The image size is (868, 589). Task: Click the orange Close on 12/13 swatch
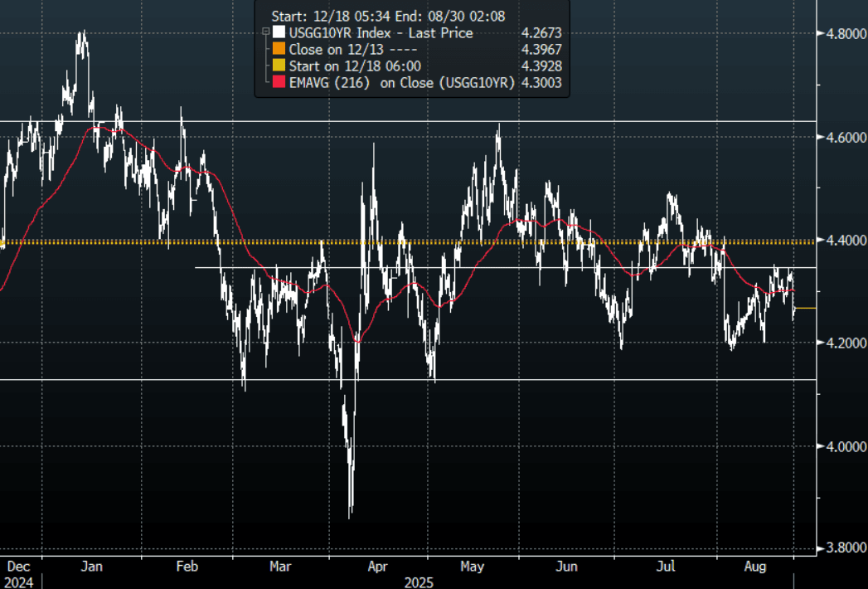pos(279,49)
